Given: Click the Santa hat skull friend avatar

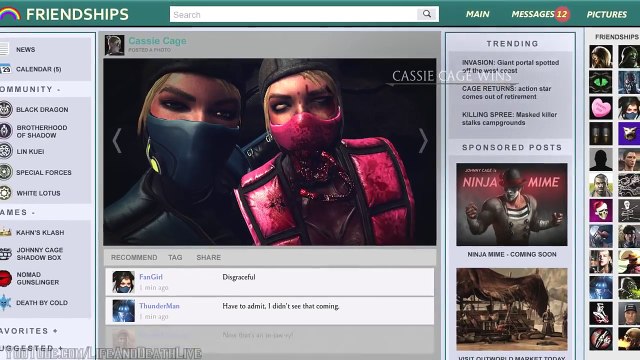Looking at the screenshot, I should click(x=600, y=211).
